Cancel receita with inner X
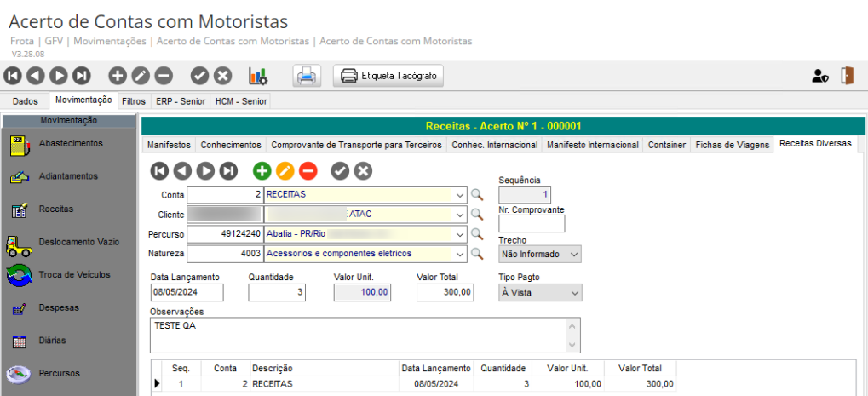Viewport: 868px width, 396px height. pyautogui.click(x=363, y=171)
